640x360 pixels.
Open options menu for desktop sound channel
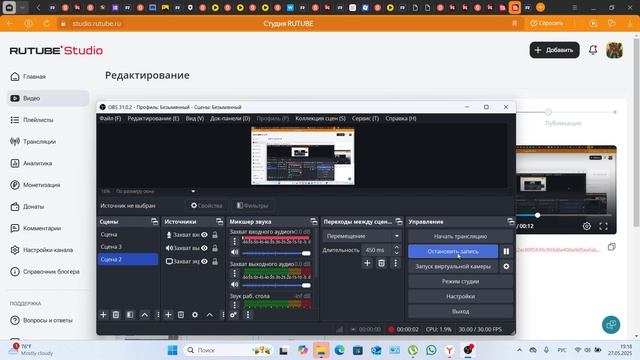point(235,304)
